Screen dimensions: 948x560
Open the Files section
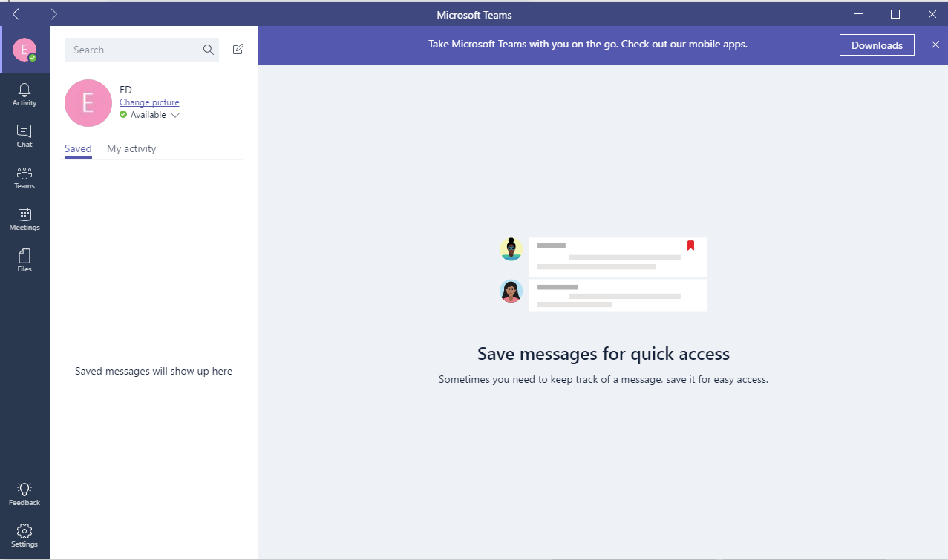pos(24,260)
